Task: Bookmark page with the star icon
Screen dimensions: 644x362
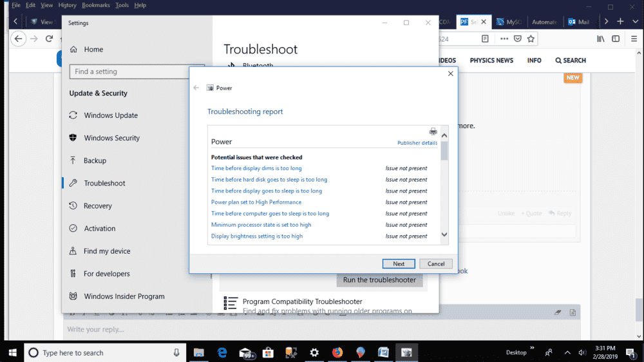Action: 531,39
